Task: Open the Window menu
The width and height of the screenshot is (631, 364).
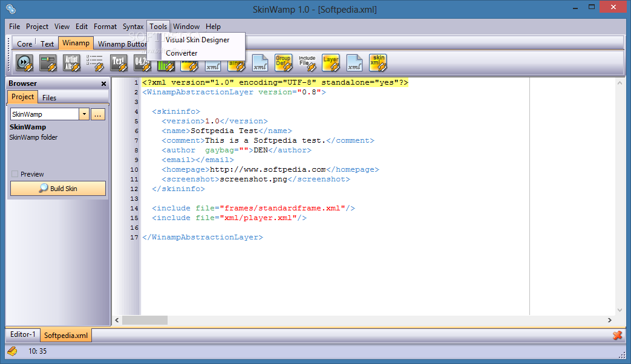Action: (186, 27)
